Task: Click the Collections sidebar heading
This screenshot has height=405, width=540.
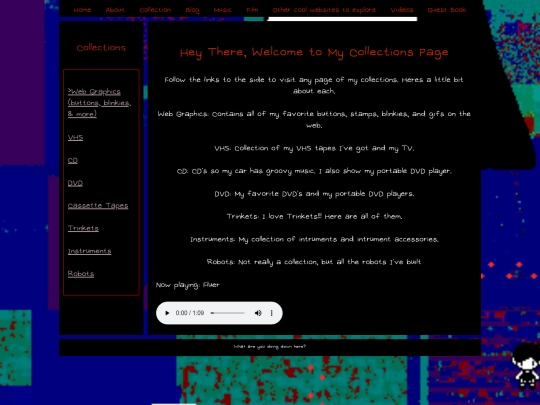Action: [x=101, y=48]
